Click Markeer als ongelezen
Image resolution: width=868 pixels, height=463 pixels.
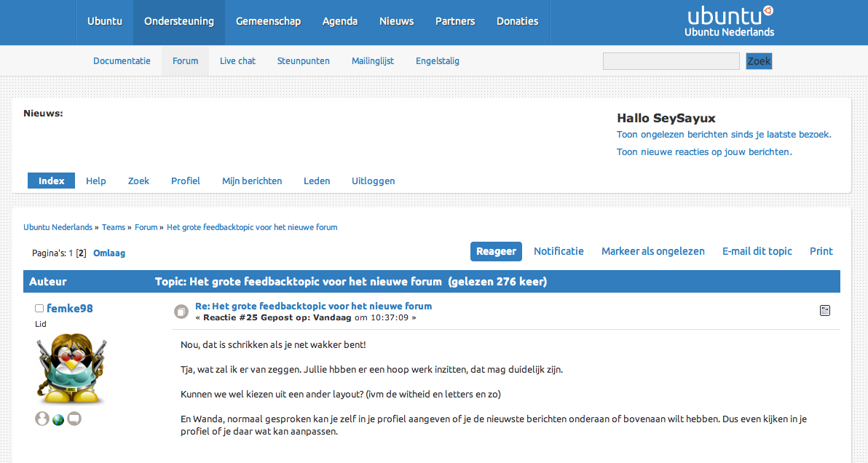point(652,251)
